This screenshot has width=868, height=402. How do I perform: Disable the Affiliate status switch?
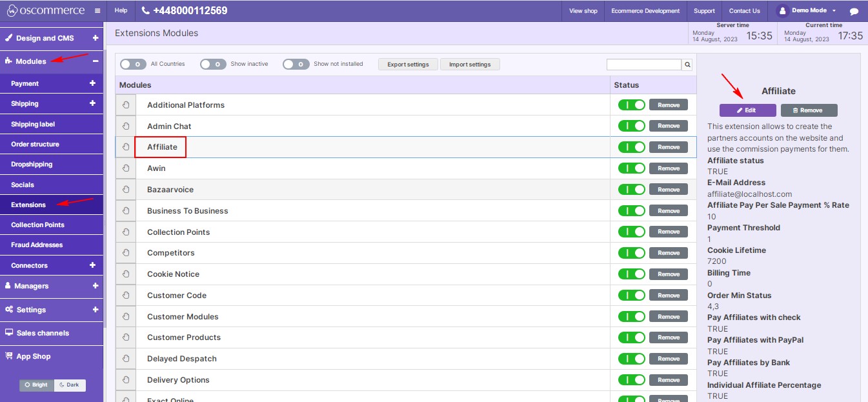(x=632, y=147)
